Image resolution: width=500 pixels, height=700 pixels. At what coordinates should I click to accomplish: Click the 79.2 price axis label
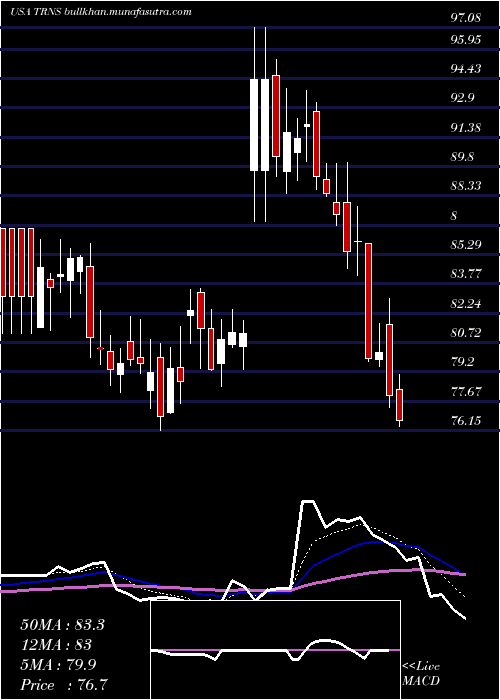463,362
